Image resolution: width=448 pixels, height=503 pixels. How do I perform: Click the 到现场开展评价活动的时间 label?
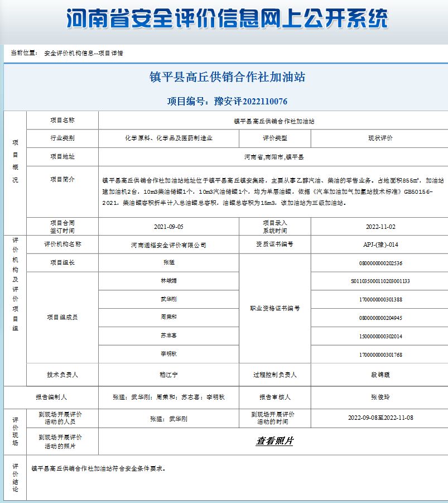click(x=273, y=418)
